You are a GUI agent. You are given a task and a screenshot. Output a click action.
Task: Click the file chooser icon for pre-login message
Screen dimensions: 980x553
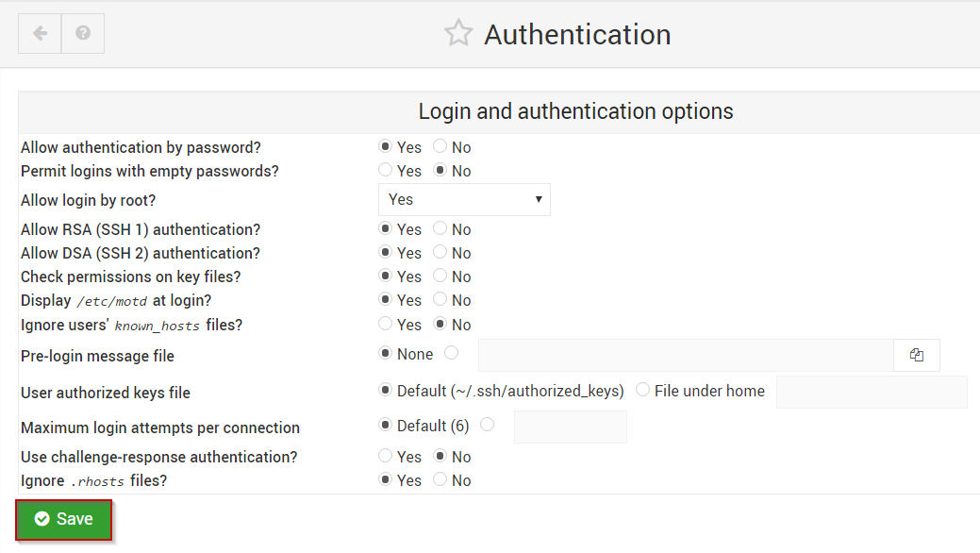(916, 356)
